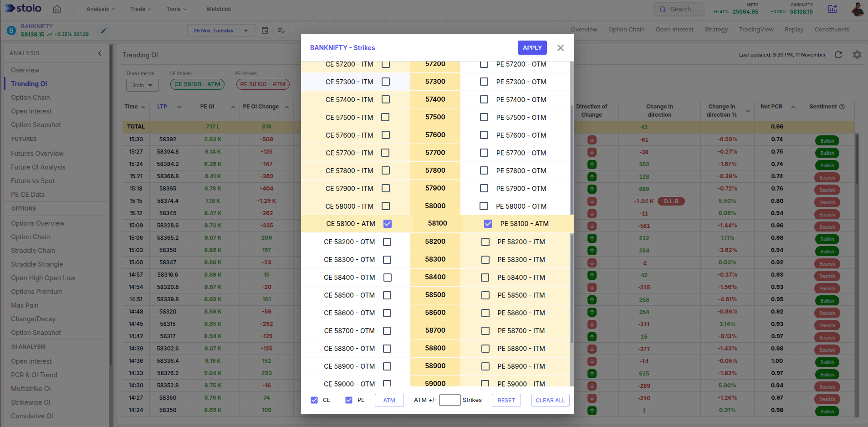
Task: Open the Analysis menu dropdown
Action: tap(101, 9)
